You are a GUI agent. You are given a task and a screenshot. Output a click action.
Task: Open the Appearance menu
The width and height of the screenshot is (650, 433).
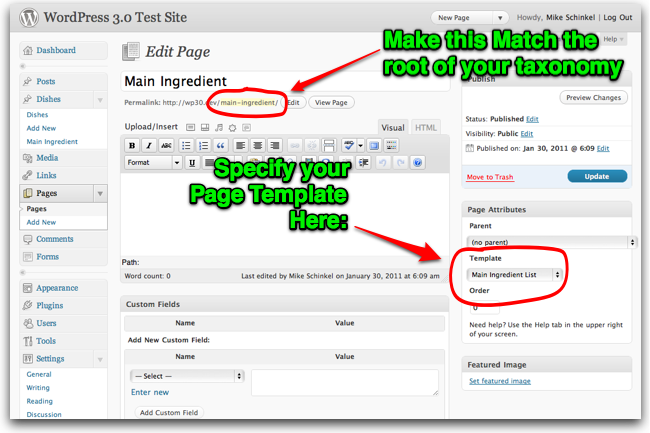click(57, 288)
